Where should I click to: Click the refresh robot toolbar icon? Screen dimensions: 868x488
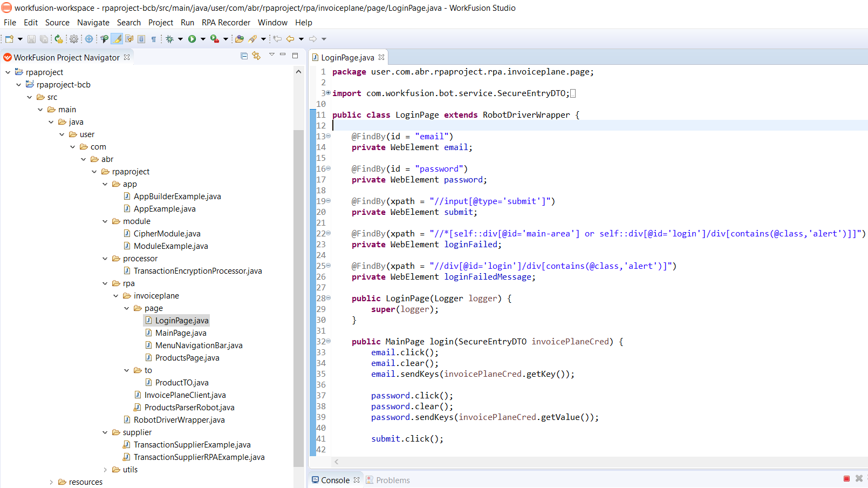59,39
